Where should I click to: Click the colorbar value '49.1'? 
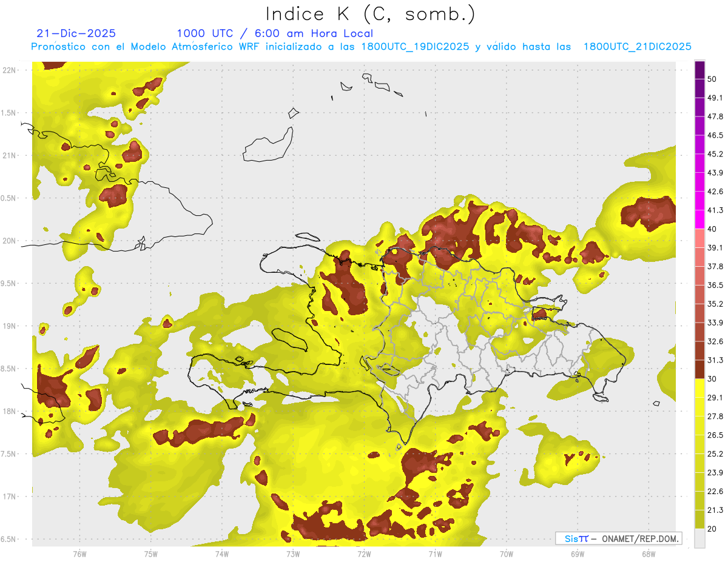716,98
